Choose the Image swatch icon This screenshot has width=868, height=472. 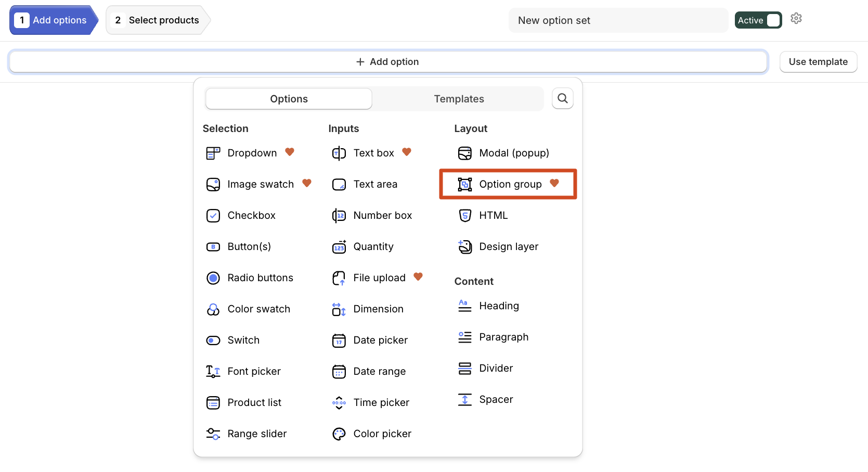(213, 184)
